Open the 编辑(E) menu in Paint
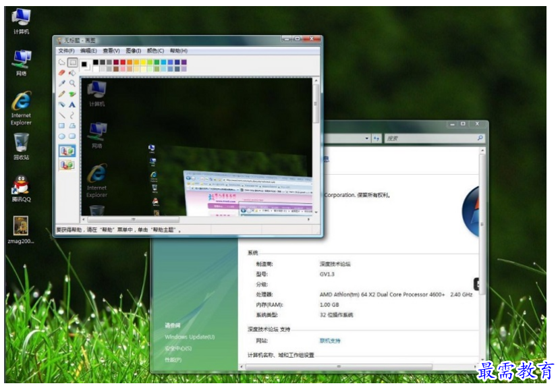 coord(88,51)
